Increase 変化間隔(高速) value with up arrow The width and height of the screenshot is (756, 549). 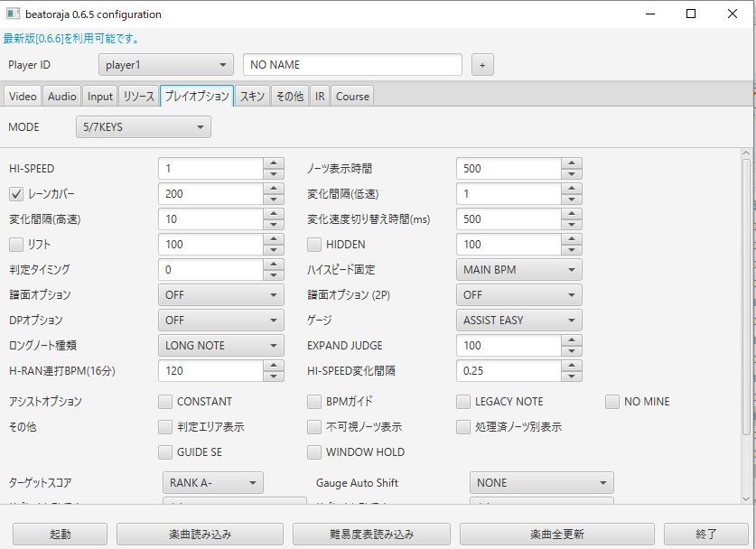pyautogui.click(x=274, y=213)
